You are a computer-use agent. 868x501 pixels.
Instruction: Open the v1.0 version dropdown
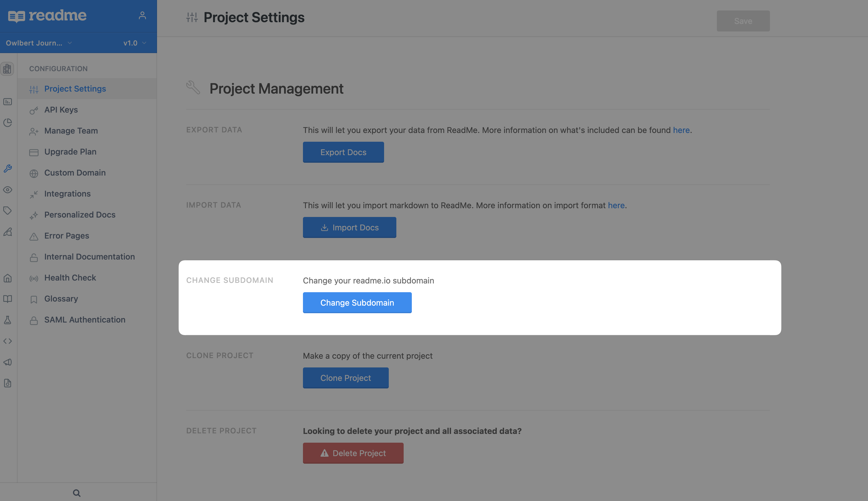pos(135,43)
